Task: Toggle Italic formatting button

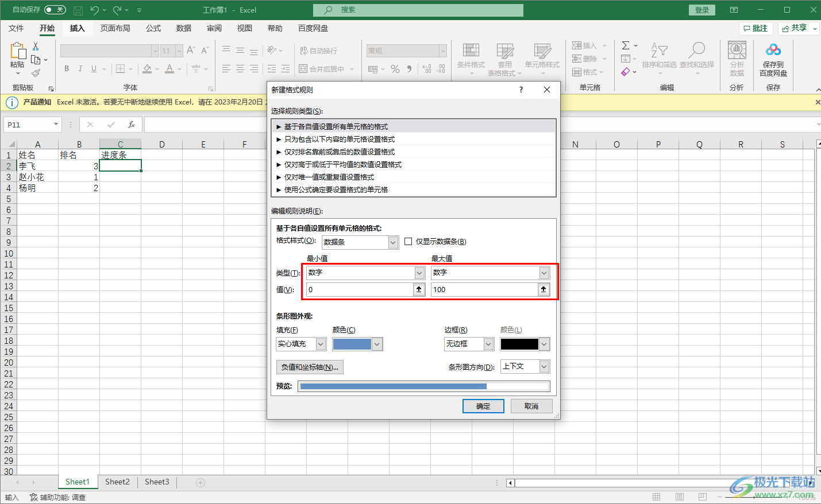Action: (80, 69)
